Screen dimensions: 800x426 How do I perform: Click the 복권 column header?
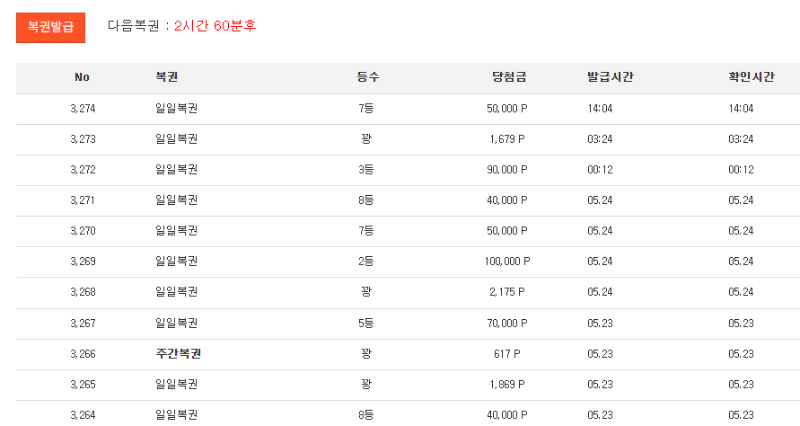pos(166,77)
